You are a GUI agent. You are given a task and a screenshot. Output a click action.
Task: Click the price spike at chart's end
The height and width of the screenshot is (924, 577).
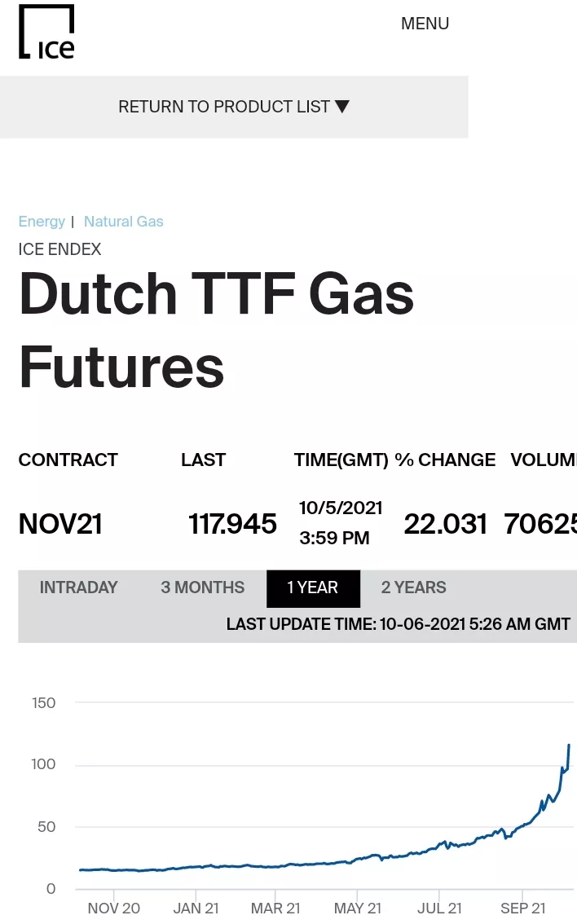tap(568, 748)
